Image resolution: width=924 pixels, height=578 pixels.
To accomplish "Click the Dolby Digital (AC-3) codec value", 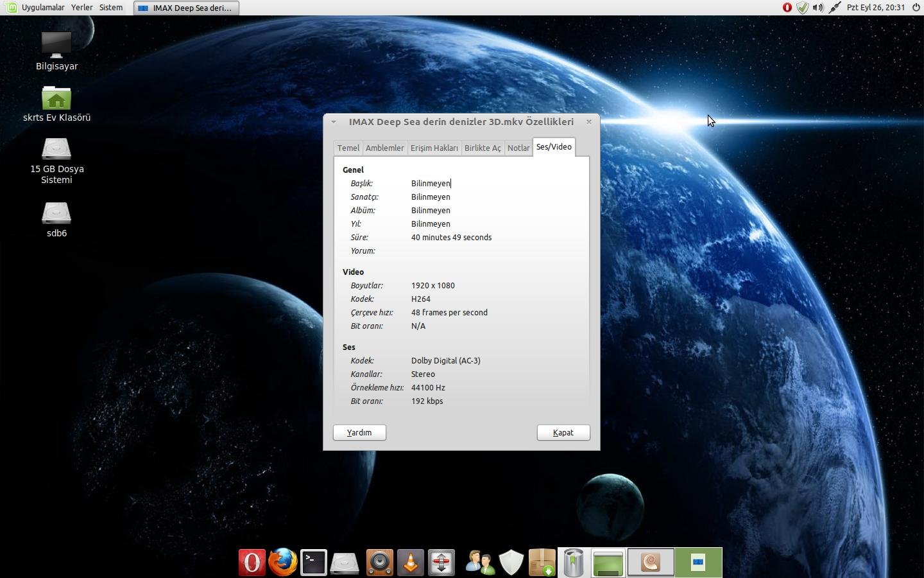I will coord(446,360).
